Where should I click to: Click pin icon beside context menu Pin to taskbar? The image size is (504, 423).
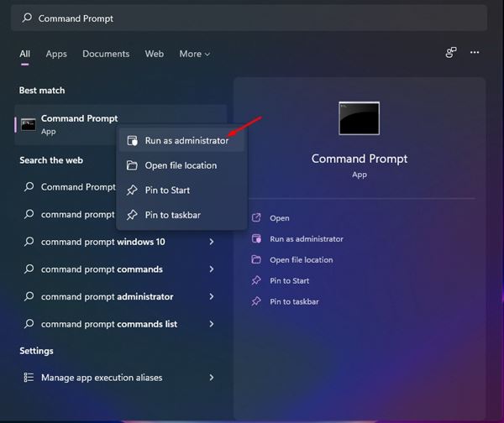(x=132, y=215)
